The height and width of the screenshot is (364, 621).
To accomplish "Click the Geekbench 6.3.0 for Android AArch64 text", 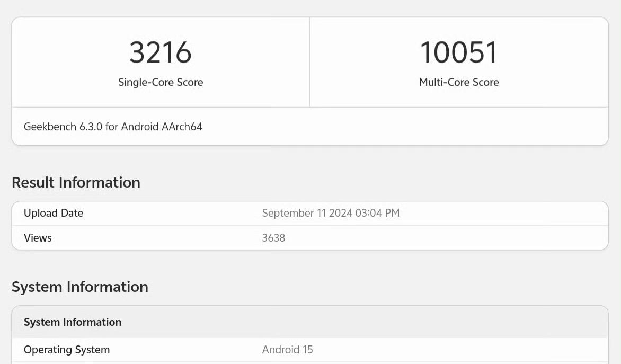I will [113, 127].
